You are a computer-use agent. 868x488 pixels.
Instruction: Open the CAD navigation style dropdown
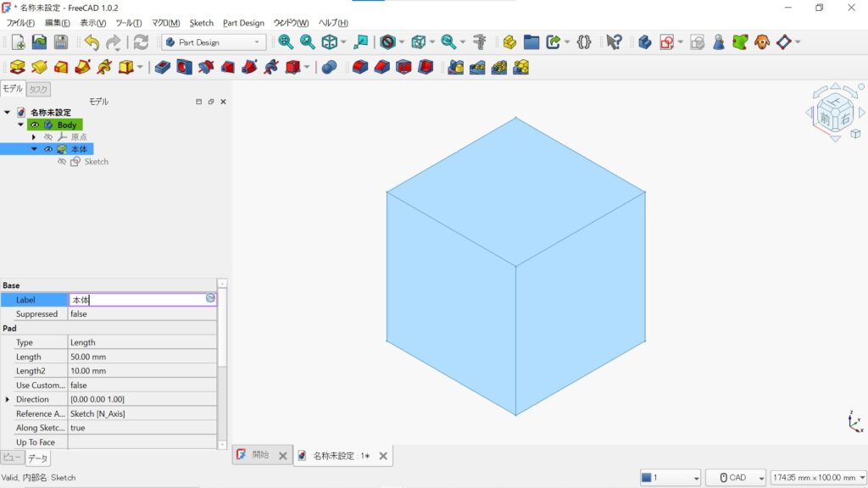(x=736, y=478)
